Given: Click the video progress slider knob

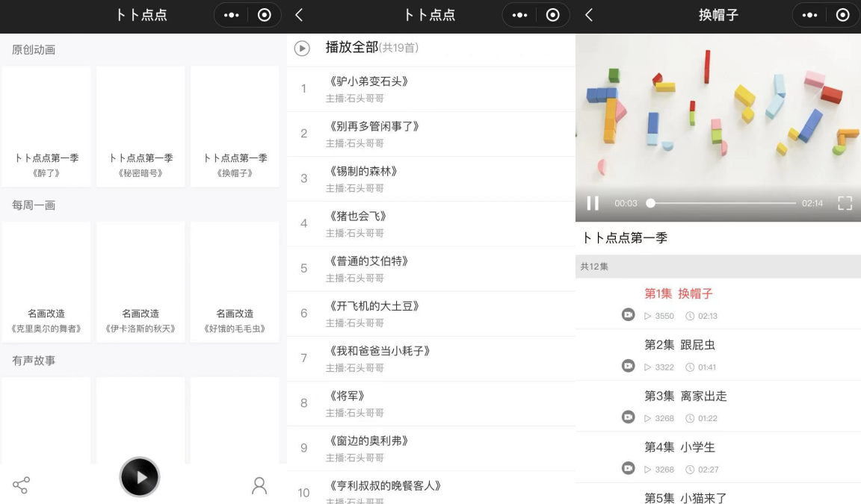Looking at the screenshot, I should 650,203.
